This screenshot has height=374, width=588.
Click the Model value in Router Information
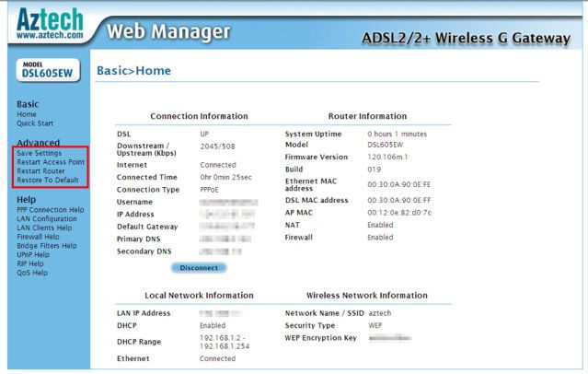tap(386, 145)
